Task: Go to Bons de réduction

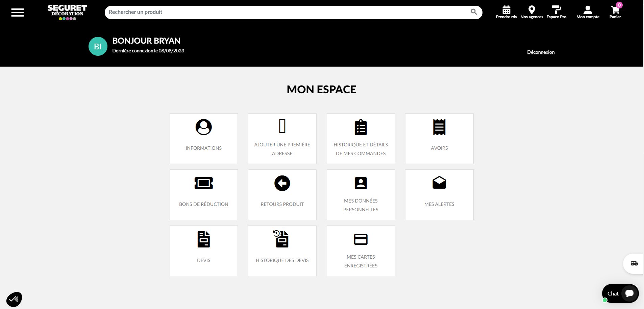Action: click(204, 195)
